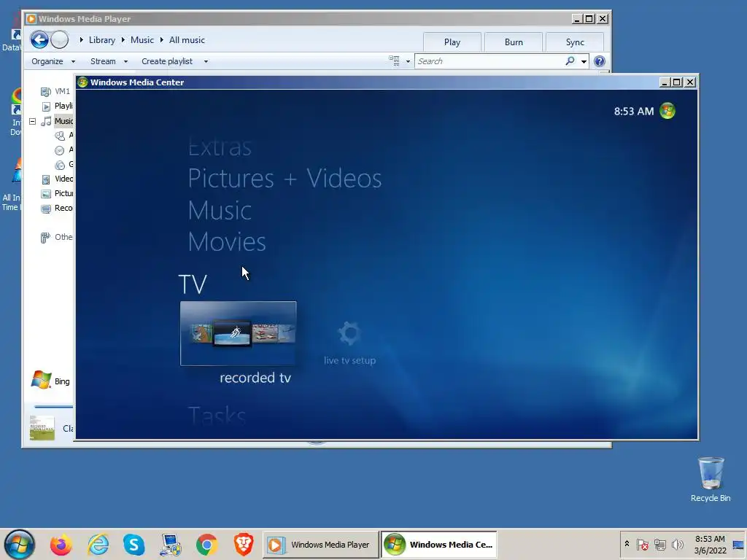The width and height of the screenshot is (747, 560).
Task: Open Tasks section in Media Center
Action: pyautogui.click(x=217, y=415)
